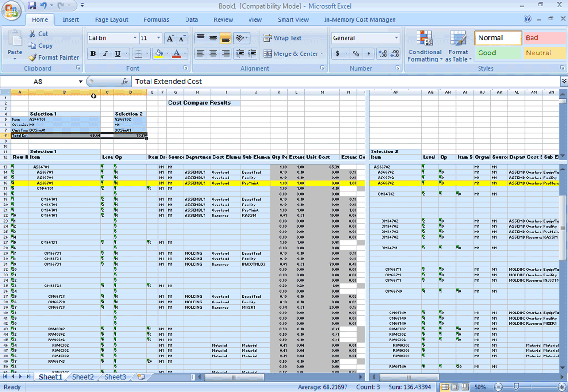
Task: Click Increase Font Size icon
Action: [170, 38]
